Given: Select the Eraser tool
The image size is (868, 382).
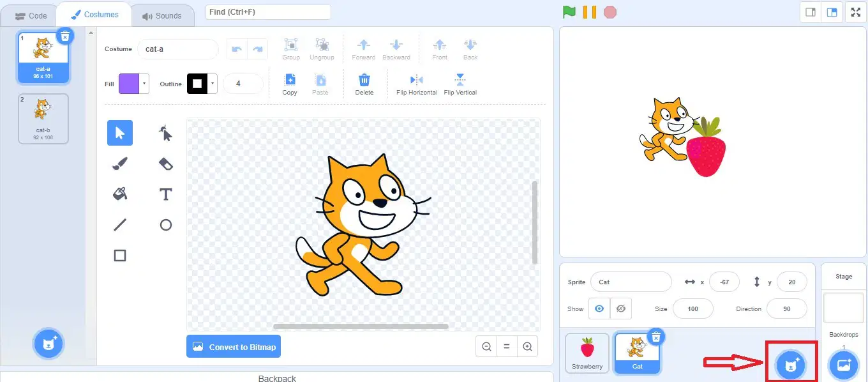Looking at the screenshot, I should point(165,164).
